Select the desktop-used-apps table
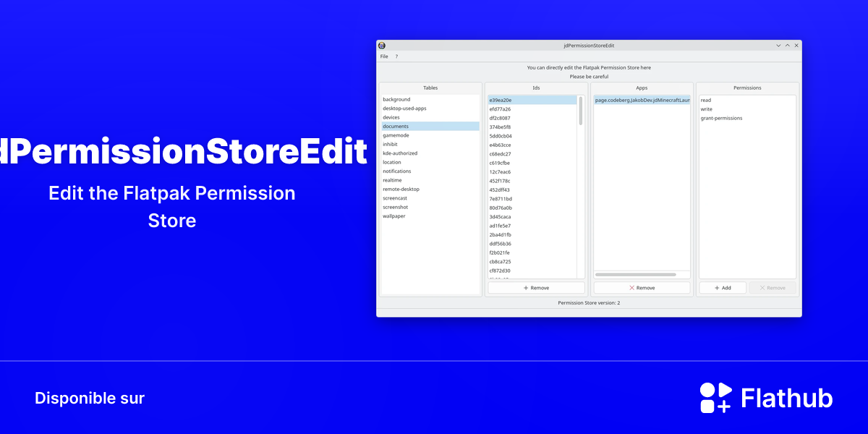Viewport: 868px width, 434px height. pos(430,109)
